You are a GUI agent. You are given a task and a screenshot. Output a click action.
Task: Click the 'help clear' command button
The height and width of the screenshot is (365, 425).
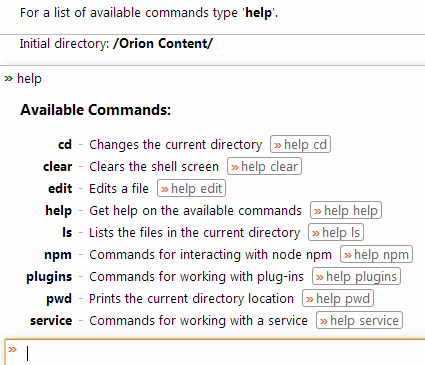[264, 166]
